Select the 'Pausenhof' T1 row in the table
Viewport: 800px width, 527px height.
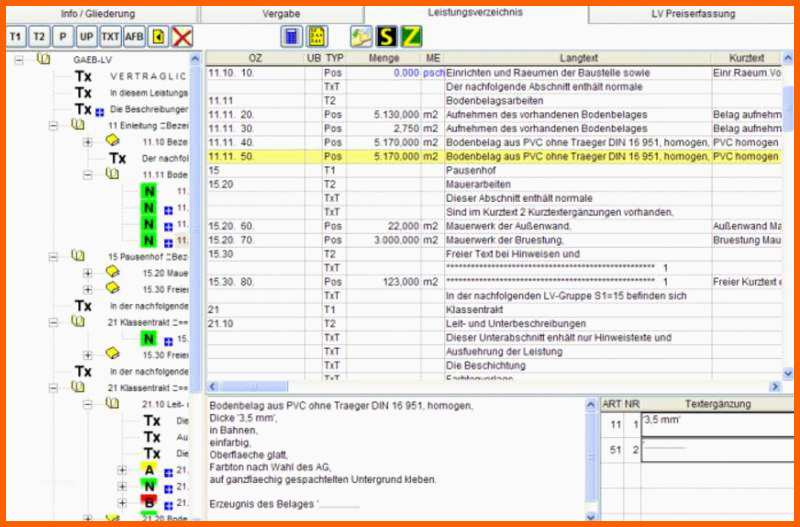pyautogui.click(x=493, y=170)
